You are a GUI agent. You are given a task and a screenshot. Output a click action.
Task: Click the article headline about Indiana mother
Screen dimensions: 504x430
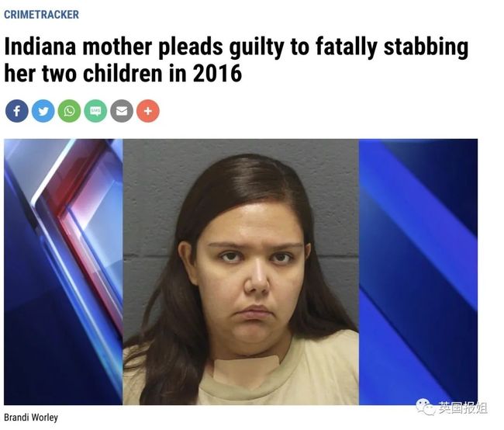pyautogui.click(x=236, y=60)
